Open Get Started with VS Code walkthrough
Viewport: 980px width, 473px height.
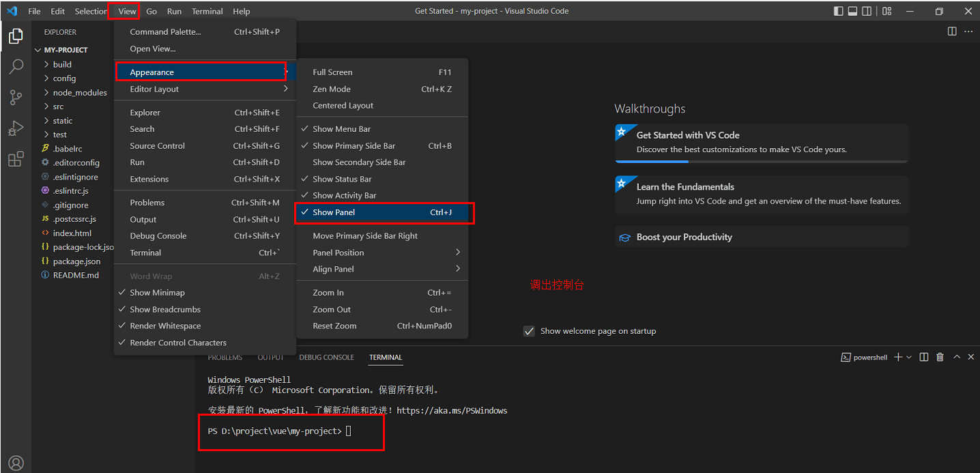[762, 142]
